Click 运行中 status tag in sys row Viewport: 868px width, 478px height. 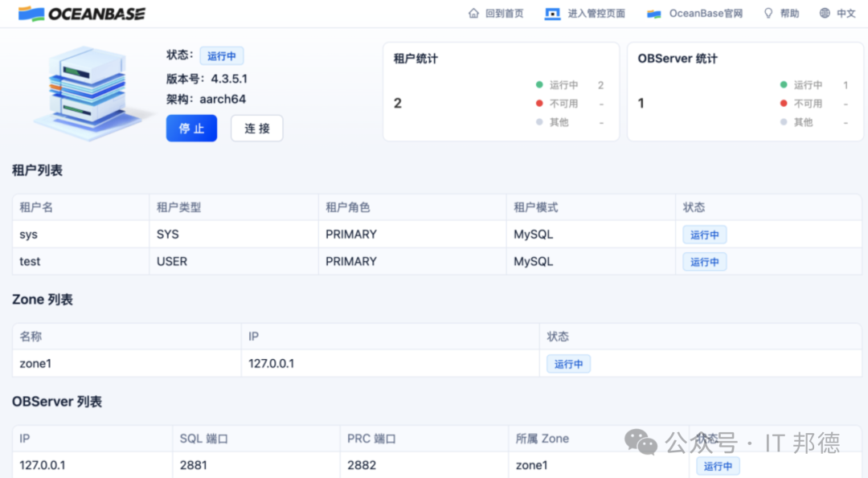[x=705, y=235]
